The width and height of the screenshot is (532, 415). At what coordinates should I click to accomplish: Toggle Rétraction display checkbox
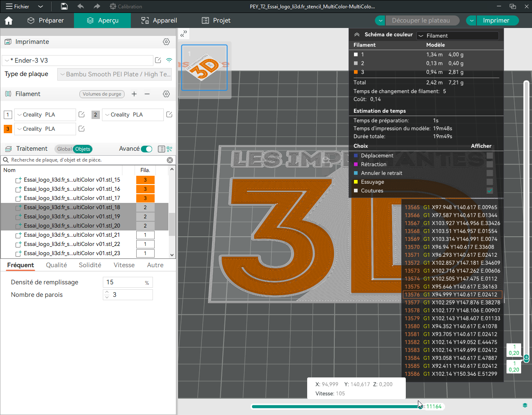click(x=490, y=164)
